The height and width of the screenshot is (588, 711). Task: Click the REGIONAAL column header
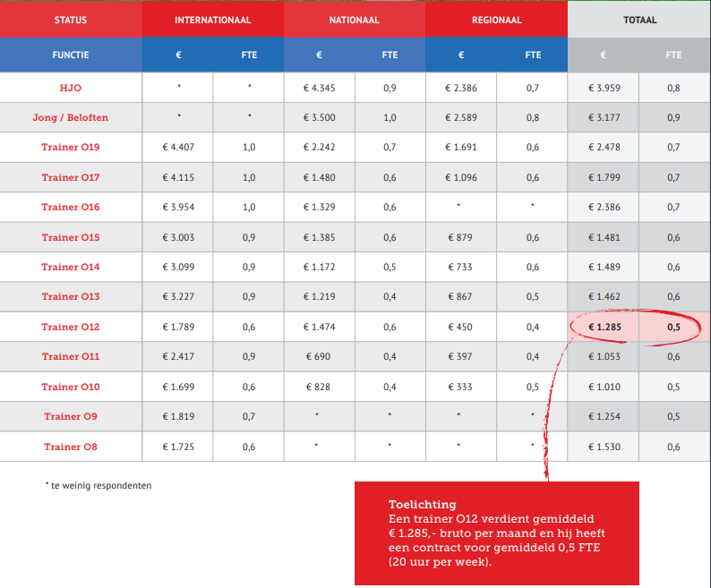point(496,20)
